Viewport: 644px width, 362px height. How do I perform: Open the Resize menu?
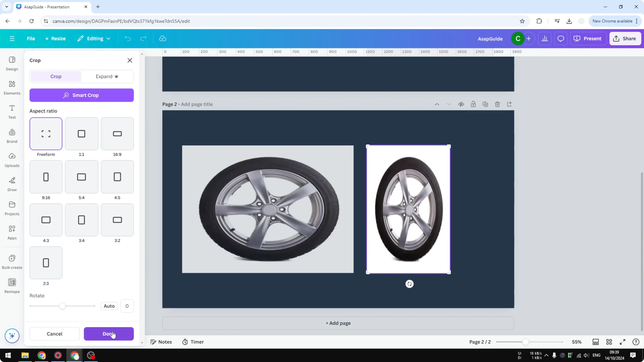coord(55,38)
